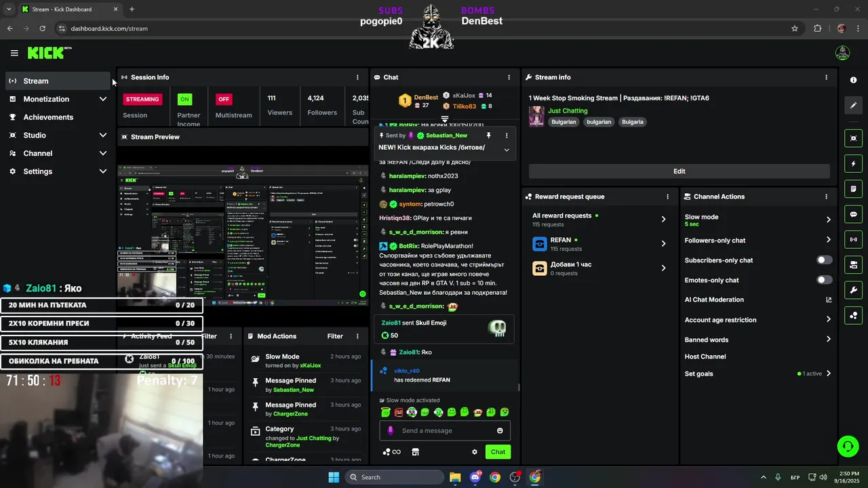Click the Edit stream info button
The width and height of the screenshot is (868, 488).
[x=679, y=171]
